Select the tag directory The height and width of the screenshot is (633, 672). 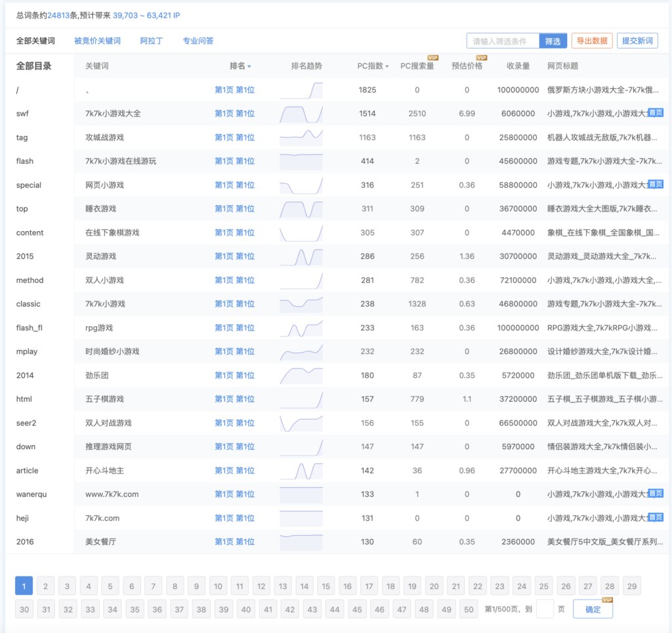pos(22,138)
